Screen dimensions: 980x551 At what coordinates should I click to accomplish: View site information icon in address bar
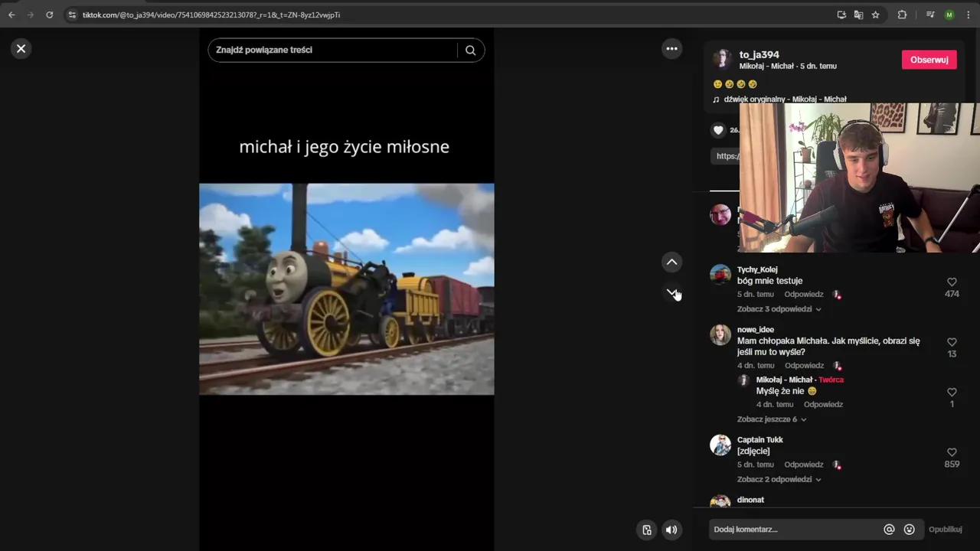(x=72, y=15)
